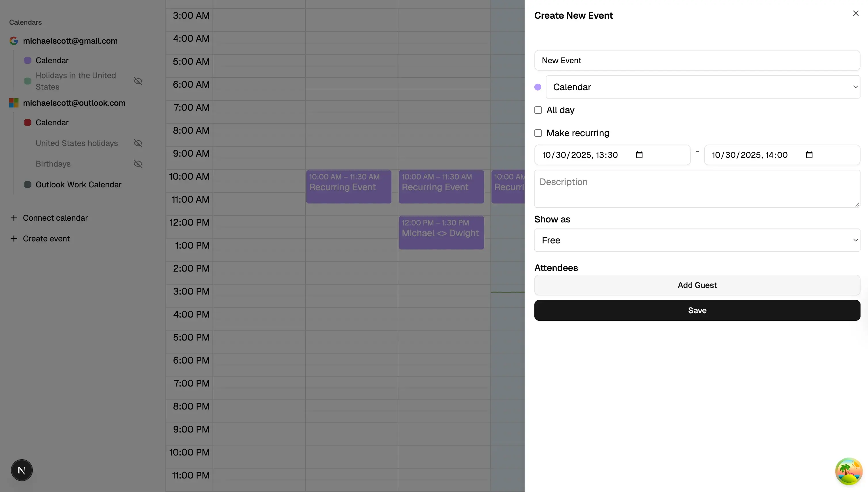Select the Outlook Work Calendar entry
The image size is (868, 492).
pyautogui.click(x=79, y=184)
